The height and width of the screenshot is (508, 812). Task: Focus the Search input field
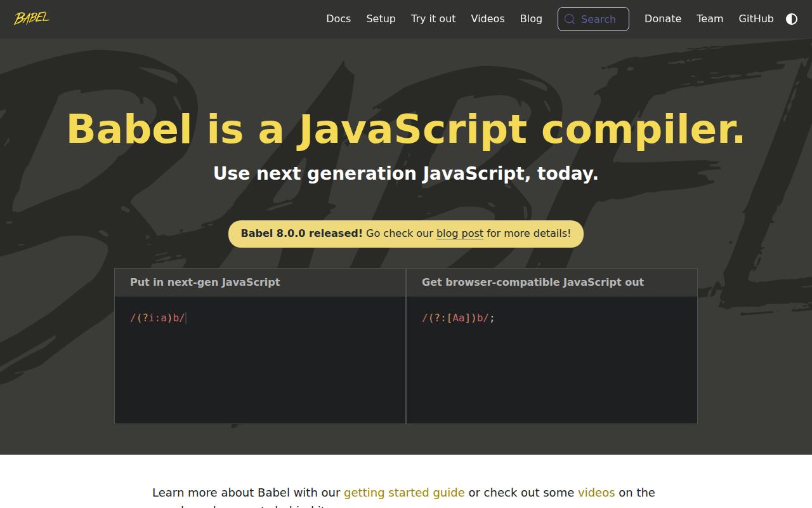point(593,19)
